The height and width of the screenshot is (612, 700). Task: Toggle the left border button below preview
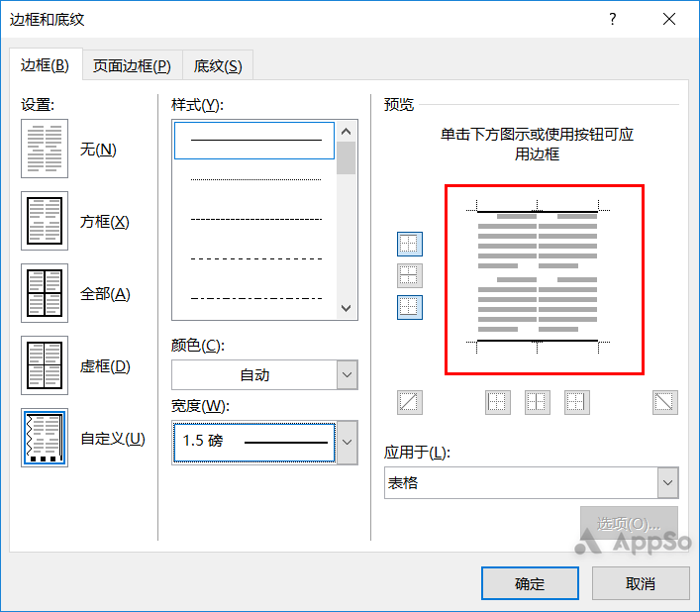point(498,402)
